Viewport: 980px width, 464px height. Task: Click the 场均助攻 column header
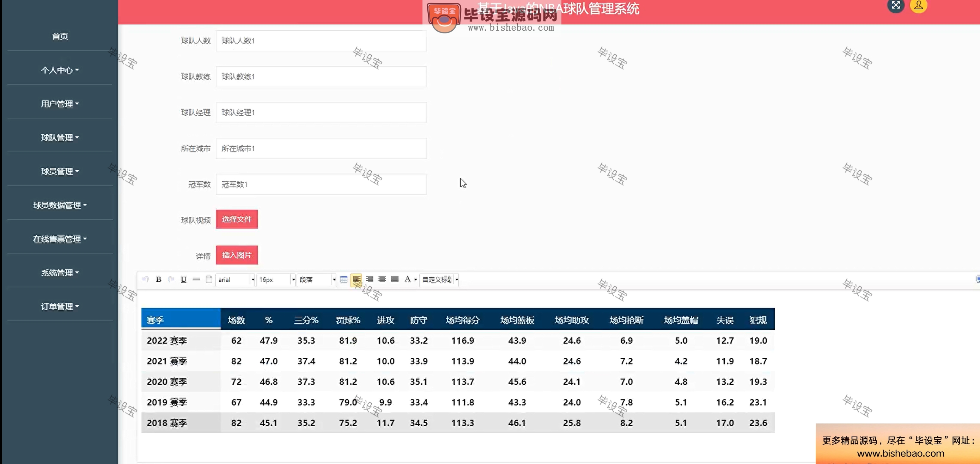tap(572, 320)
